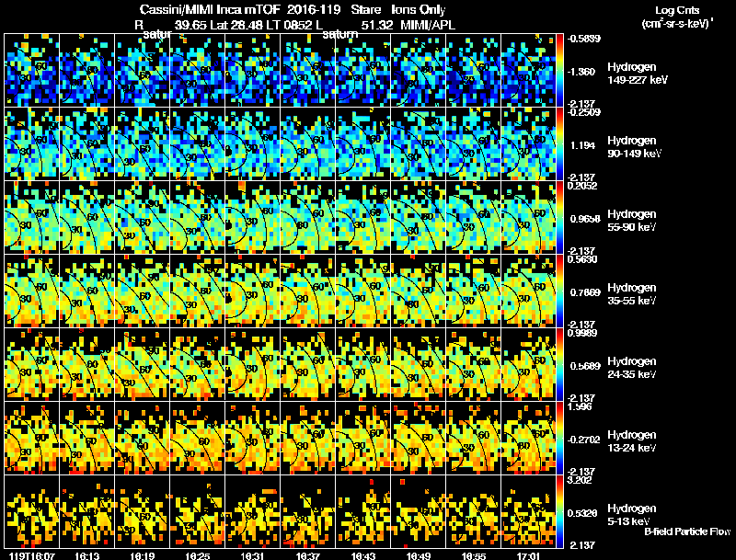This screenshot has height=560, width=736.
Task: Select the Hydrogen 35-55 keV row label
Action: (632, 294)
